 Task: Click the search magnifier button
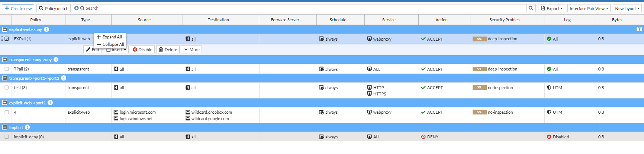(531, 8)
